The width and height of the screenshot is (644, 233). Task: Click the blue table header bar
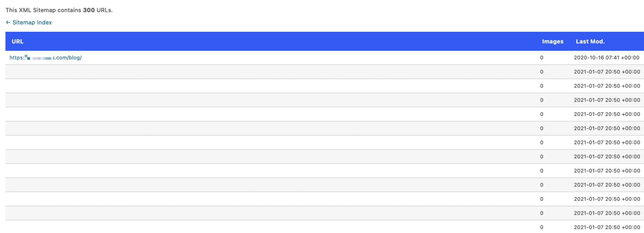[317, 41]
